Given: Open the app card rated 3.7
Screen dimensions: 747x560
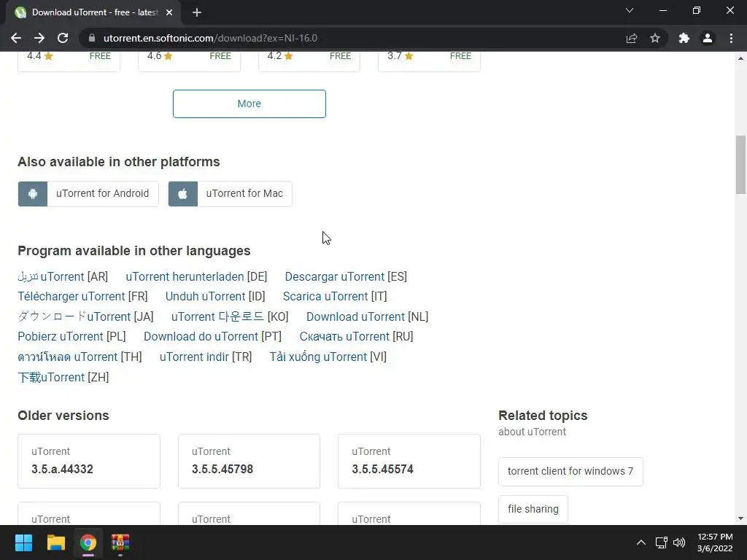Looking at the screenshot, I should pos(429,61).
